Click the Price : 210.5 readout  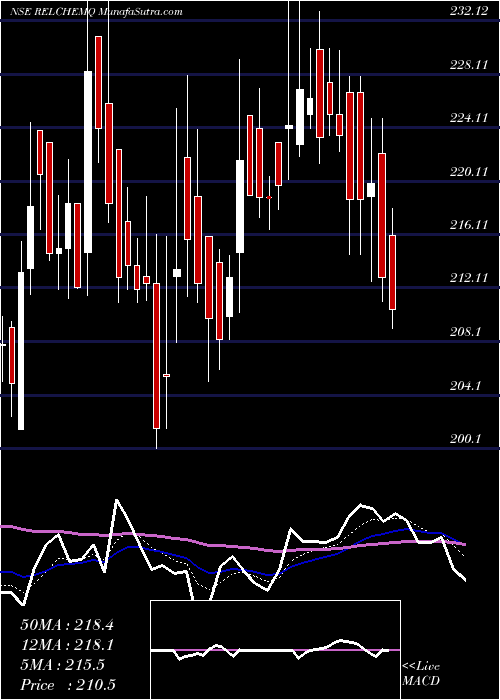click(67, 685)
